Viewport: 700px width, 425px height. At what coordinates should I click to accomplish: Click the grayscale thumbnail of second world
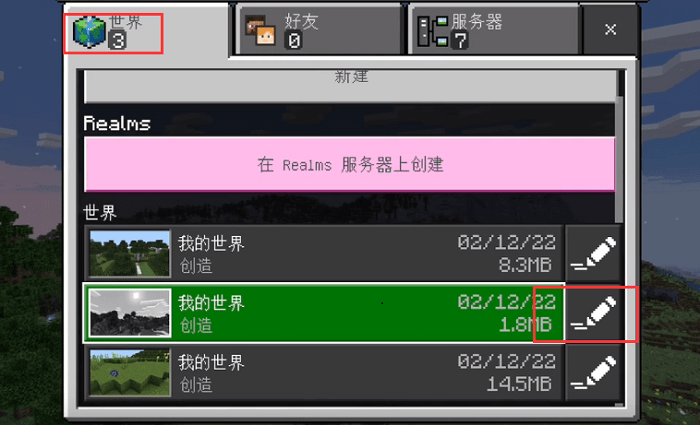pos(130,313)
